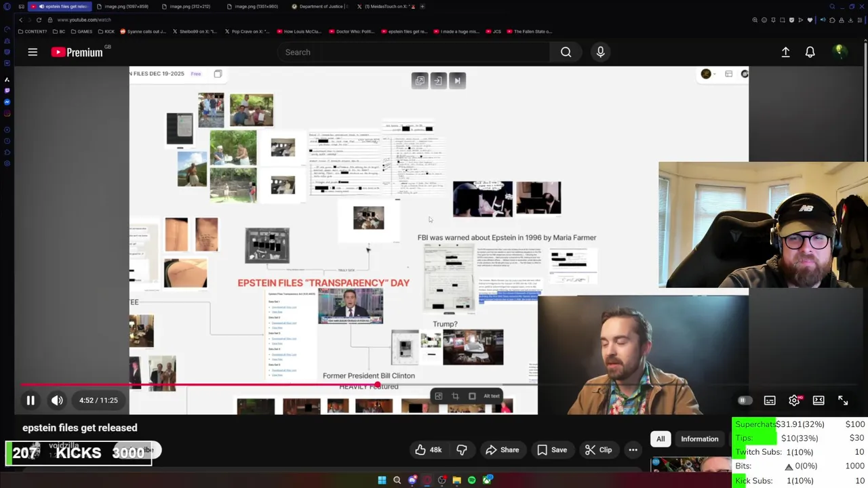Screen dimensions: 868x488
Task: Open Windows taskbar search
Action: coord(397,481)
